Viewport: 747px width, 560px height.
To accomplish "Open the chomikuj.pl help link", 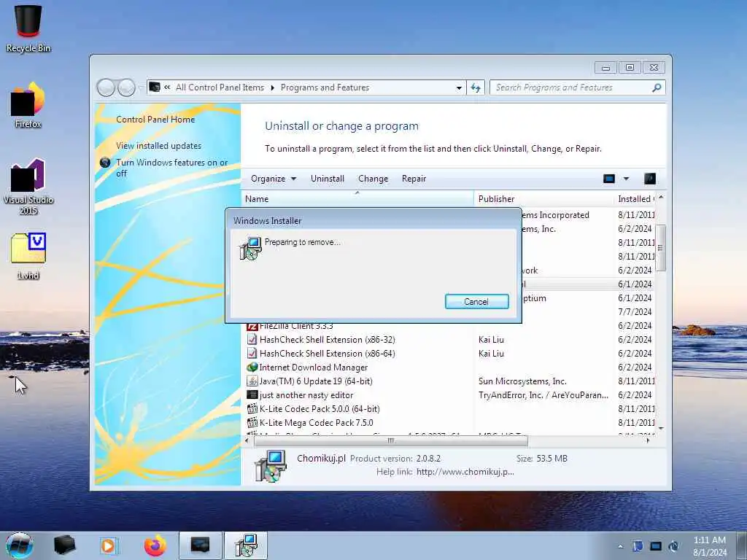I will tap(465, 472).
